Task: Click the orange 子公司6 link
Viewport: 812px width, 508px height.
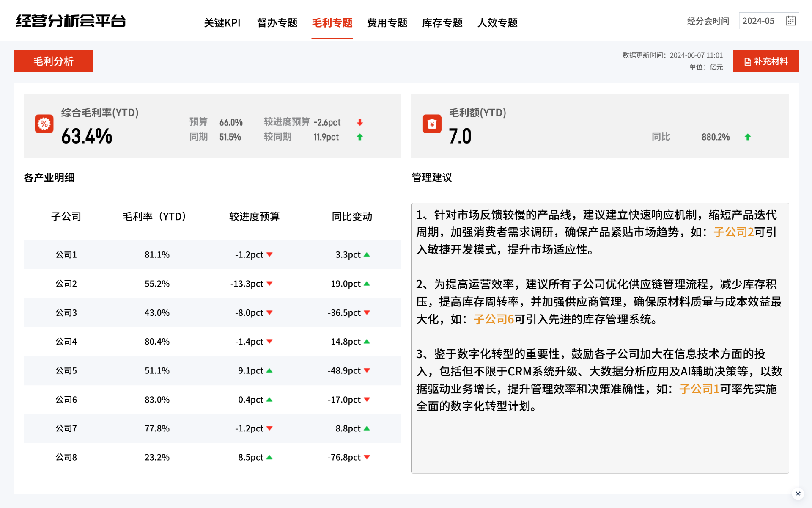Action: [x=494, y=319]
